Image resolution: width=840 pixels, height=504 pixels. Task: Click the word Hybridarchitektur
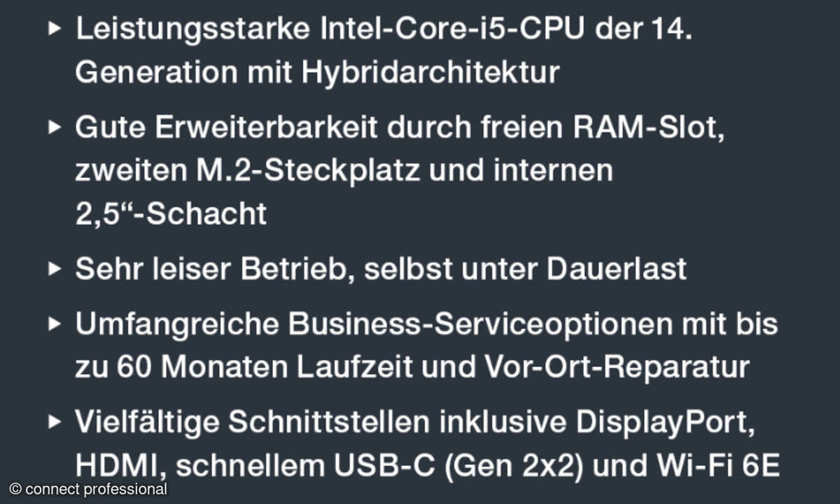click(x=430, y=72)
